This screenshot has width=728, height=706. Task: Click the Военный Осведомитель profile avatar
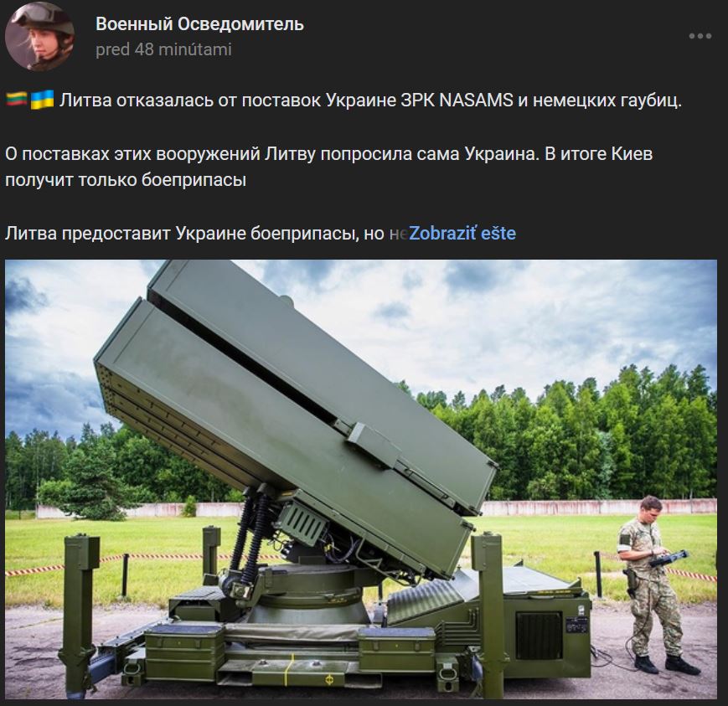pos(39,36)
